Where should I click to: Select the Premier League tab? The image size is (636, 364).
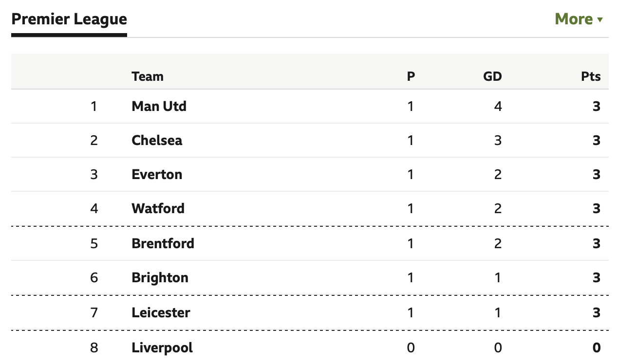pos(69,19)
